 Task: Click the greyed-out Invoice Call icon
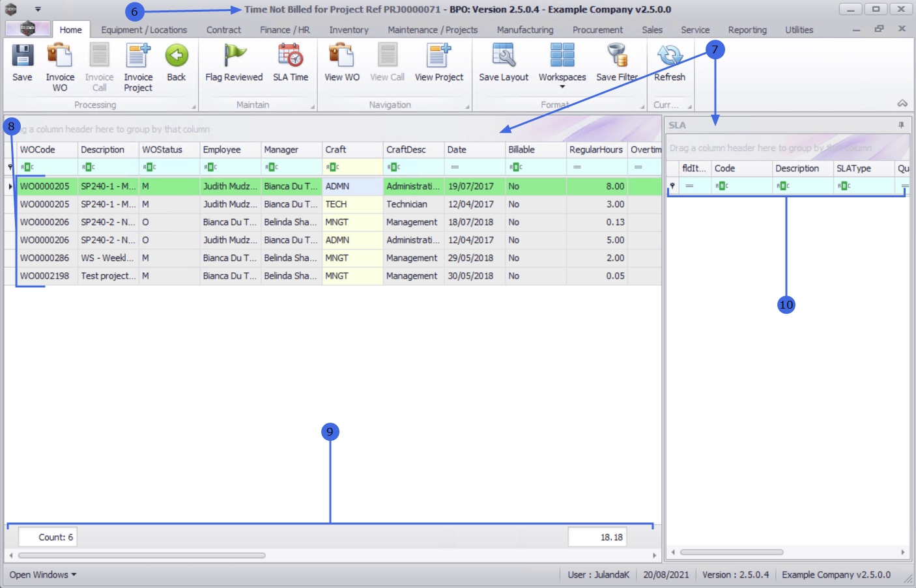[99, 56]
